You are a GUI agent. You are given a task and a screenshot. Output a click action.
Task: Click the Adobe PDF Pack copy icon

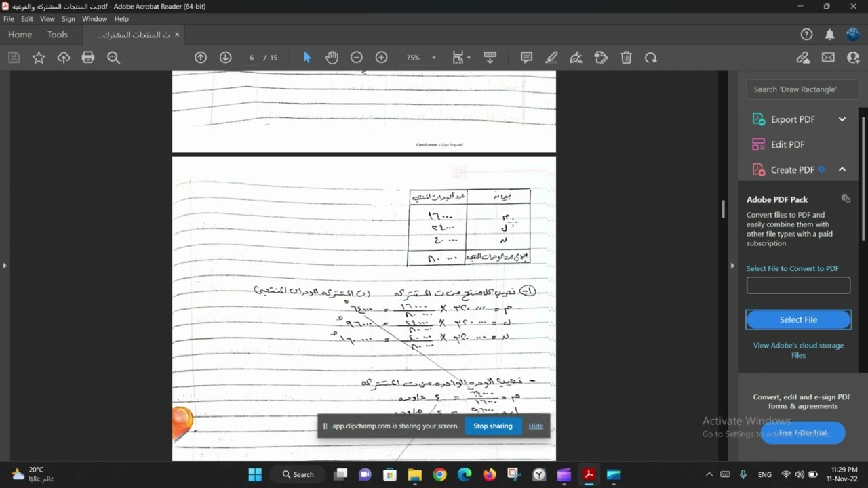tap(846, 199)
